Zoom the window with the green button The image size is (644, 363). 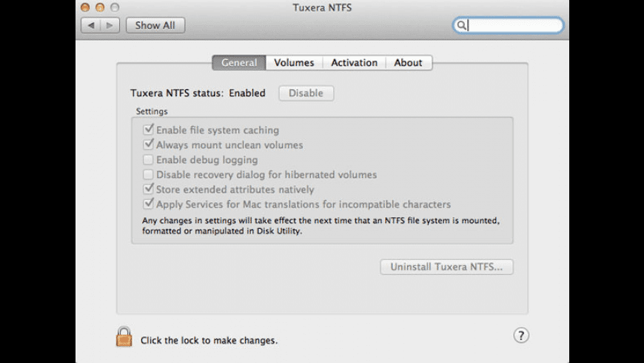coord(115,7)
